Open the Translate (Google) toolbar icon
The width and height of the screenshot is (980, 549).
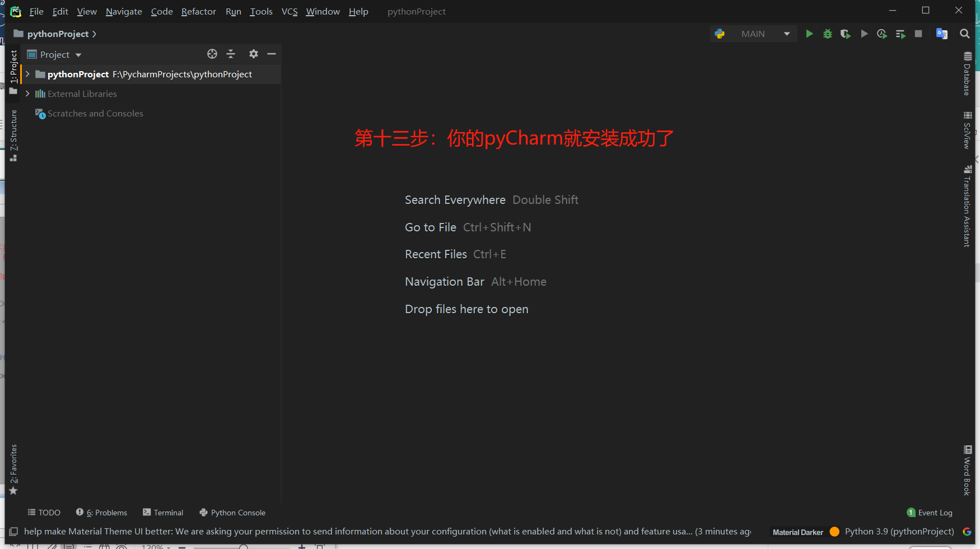tap(942, 34)
